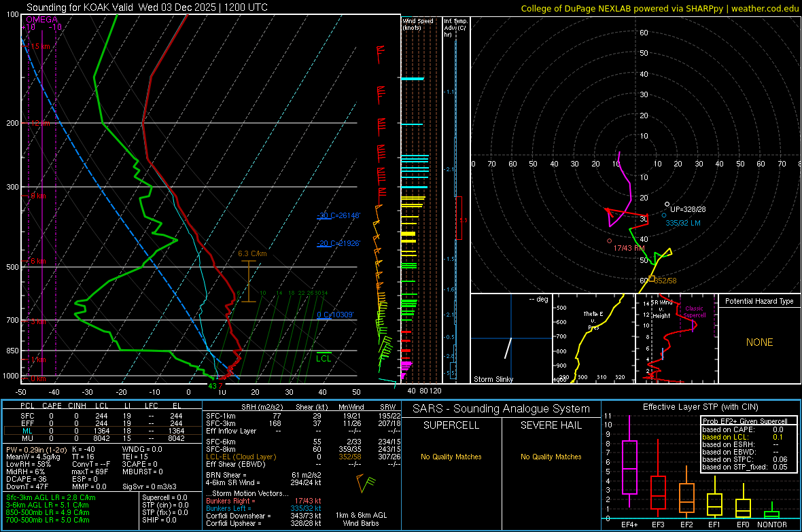
Task: Click the 'Wind Speed (knots)' panel header
Action: click(x=418, y=24)
